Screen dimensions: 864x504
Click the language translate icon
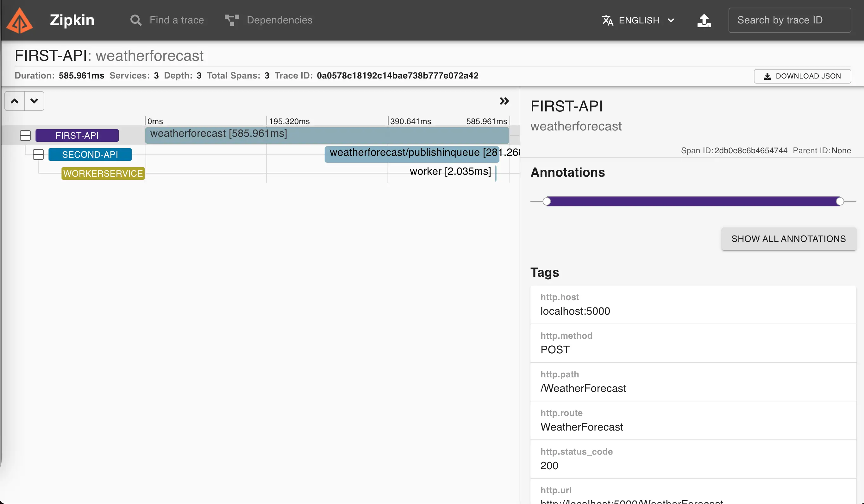(607, 20)
